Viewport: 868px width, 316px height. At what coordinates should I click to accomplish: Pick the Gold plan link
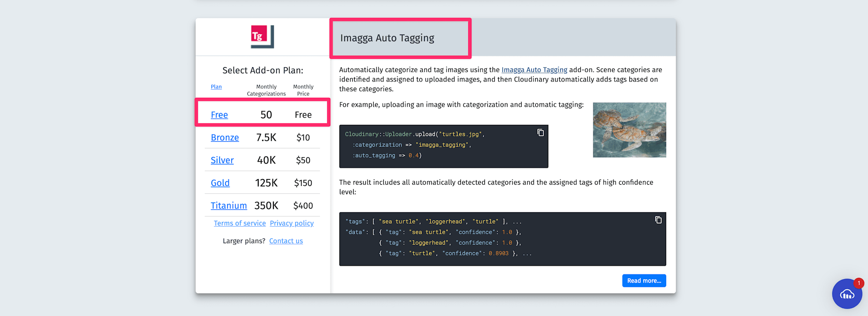pyautogui.click(x=220, y=183)
